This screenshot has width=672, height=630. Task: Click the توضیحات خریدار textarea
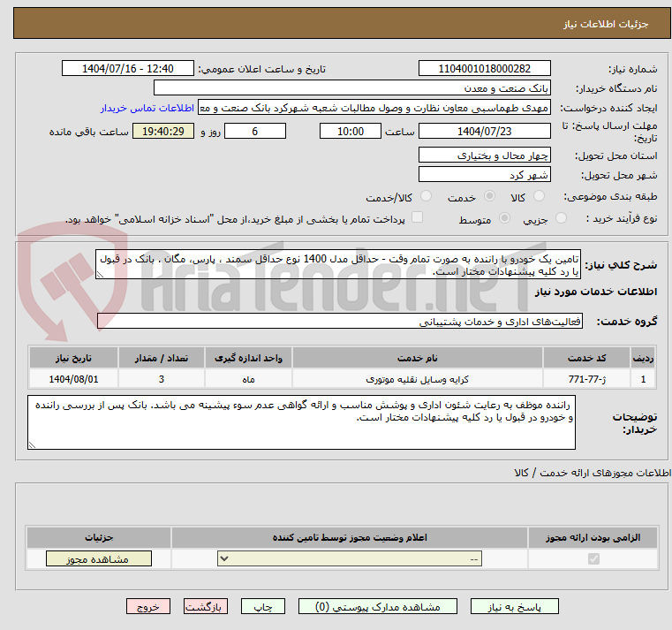point(301,422)
